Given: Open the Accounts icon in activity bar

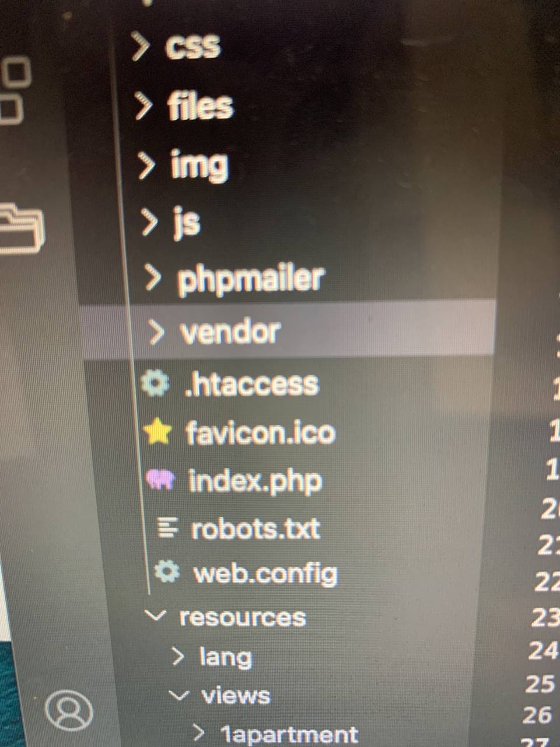Looking at the screenshot, I should [69, 710].
